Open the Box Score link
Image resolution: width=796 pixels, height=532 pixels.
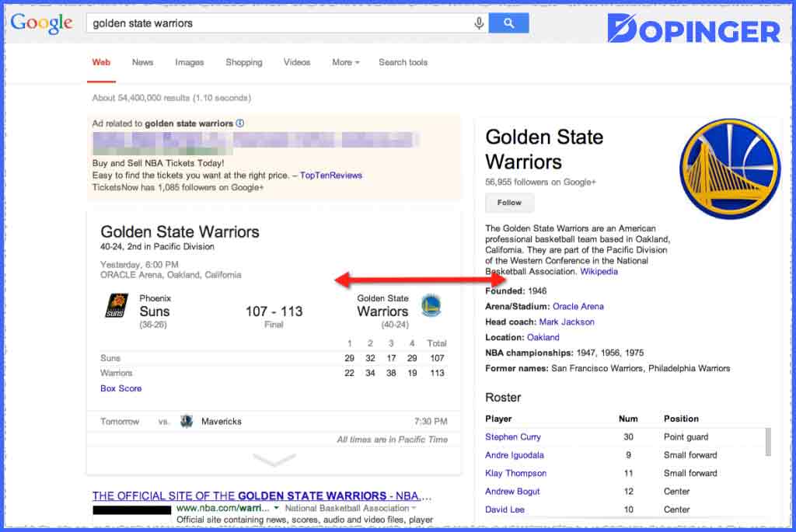(x=120, y=388)
